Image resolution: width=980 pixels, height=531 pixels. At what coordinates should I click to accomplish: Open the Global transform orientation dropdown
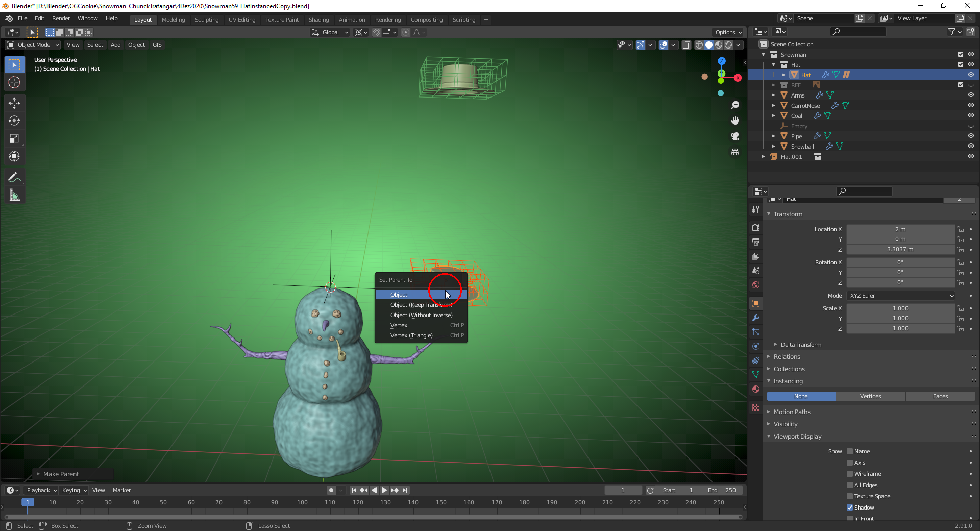coord(330,32)
